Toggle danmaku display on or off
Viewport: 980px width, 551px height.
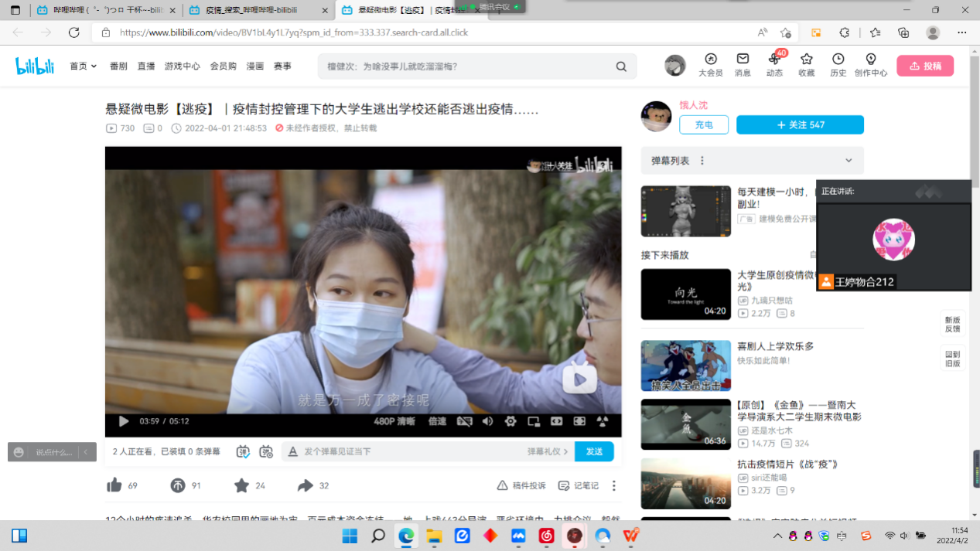[x=243, y=451]
